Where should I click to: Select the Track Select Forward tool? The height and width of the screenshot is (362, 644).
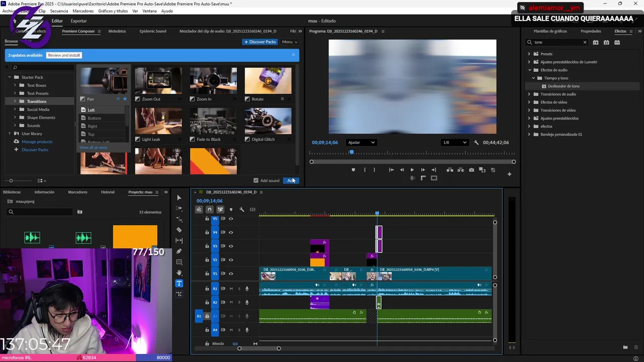pos(179,208)
